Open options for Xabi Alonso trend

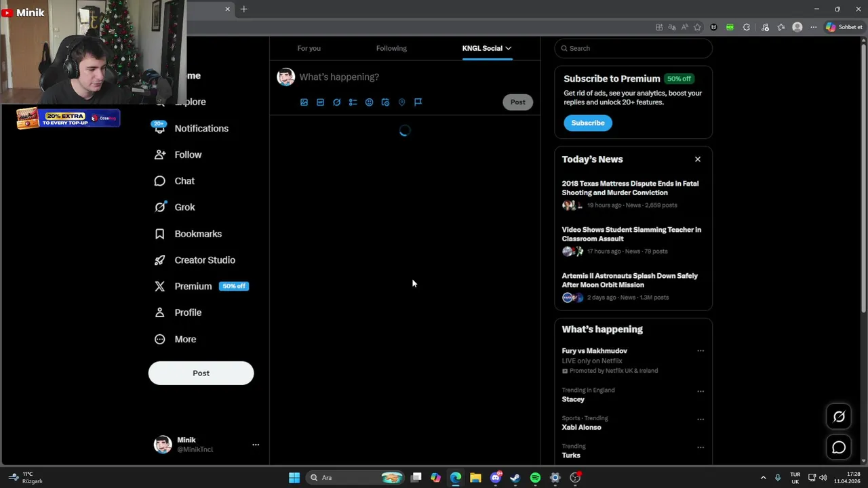701,419
